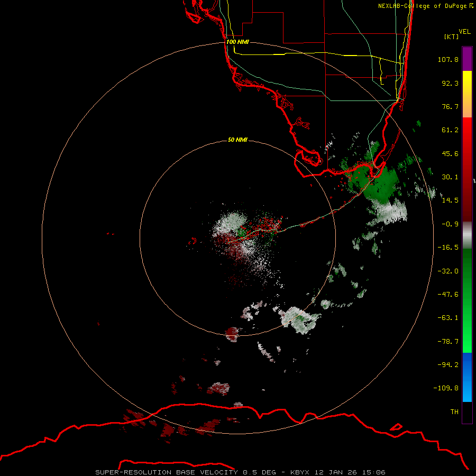Click the 50 NMI range ring label
Screen dimensions: 476x476
pyautogui.click(x=237, y=140)
